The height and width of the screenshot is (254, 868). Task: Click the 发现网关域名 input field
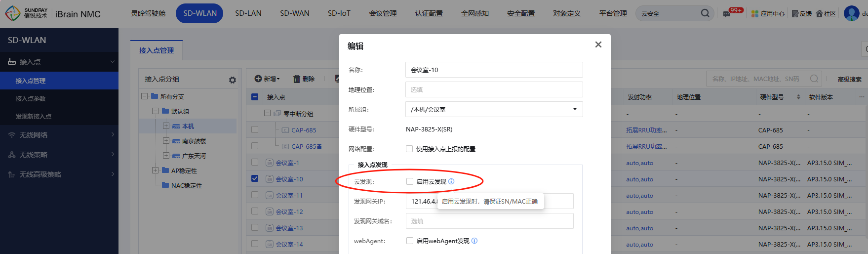coord(490,221)
